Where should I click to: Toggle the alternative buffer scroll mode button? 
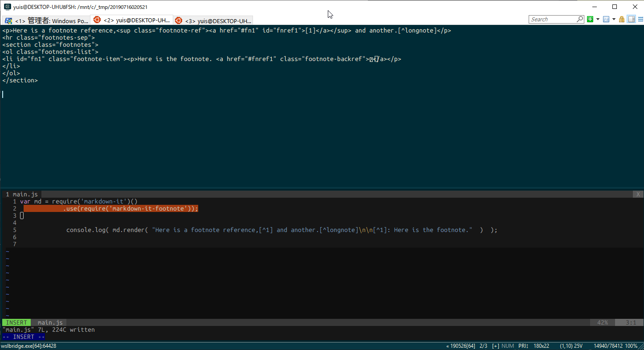click(x=631, y=19)
